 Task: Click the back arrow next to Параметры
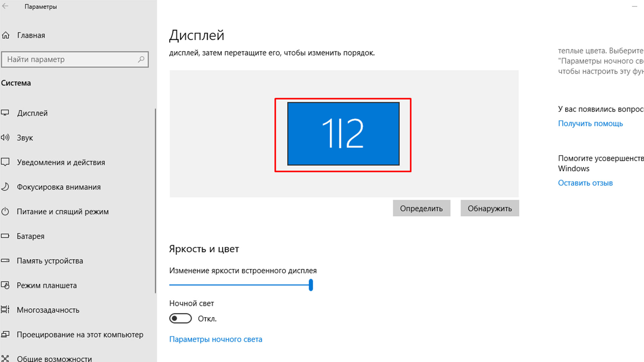[x=5, y=6]
